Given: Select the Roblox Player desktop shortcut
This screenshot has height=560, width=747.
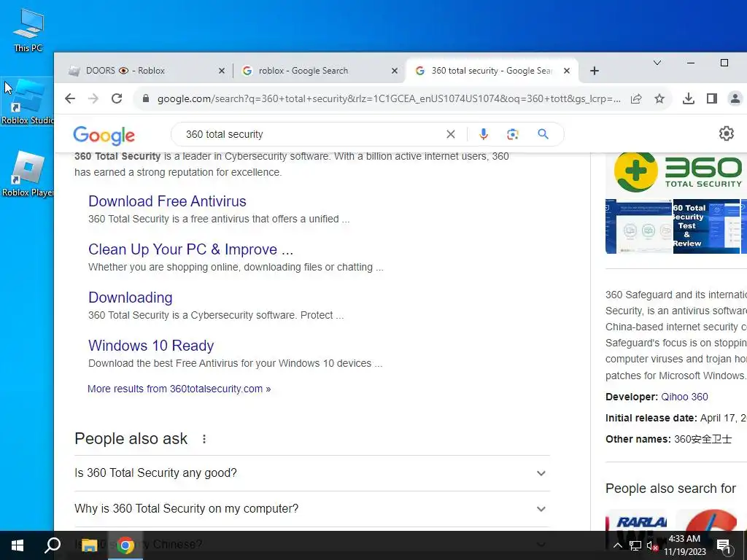Looking at the screenshot, I should [27, 174].
